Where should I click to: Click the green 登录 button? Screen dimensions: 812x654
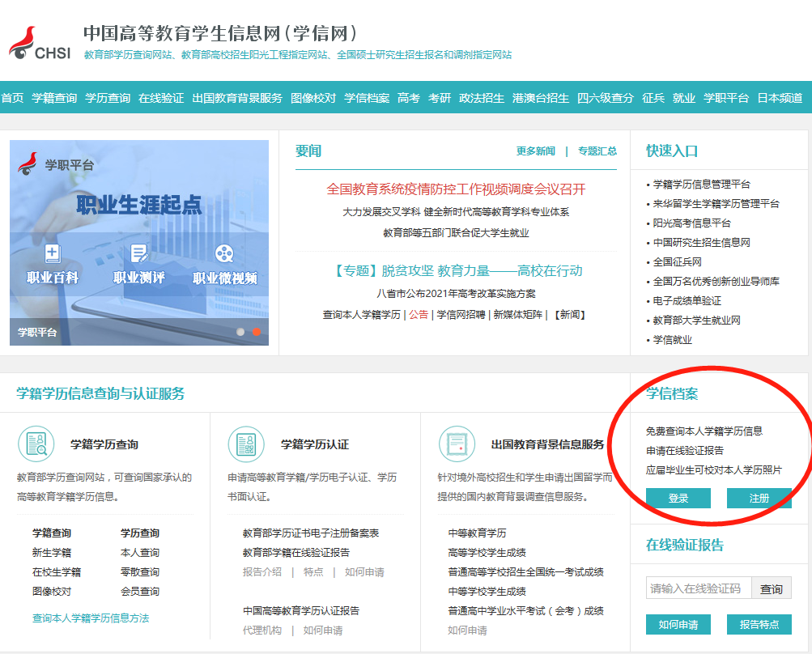pos(678,498)
